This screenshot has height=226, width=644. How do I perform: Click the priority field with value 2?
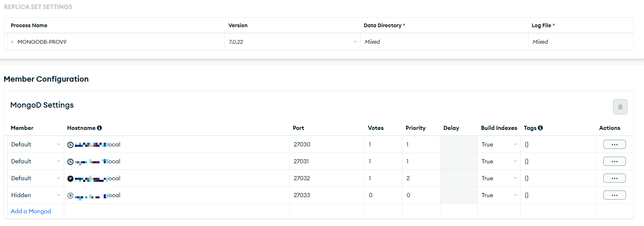[x=421, y=178]
